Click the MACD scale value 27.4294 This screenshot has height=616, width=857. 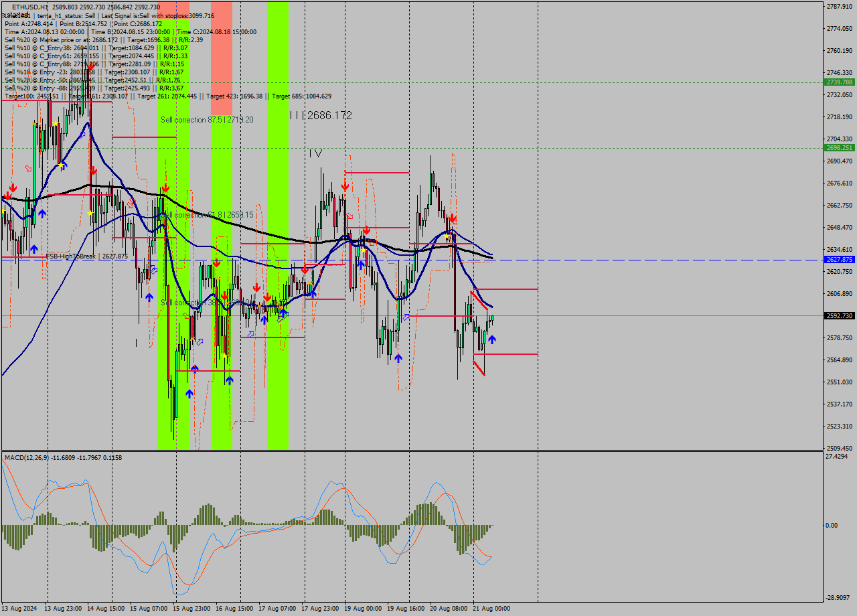click(837, 456)
